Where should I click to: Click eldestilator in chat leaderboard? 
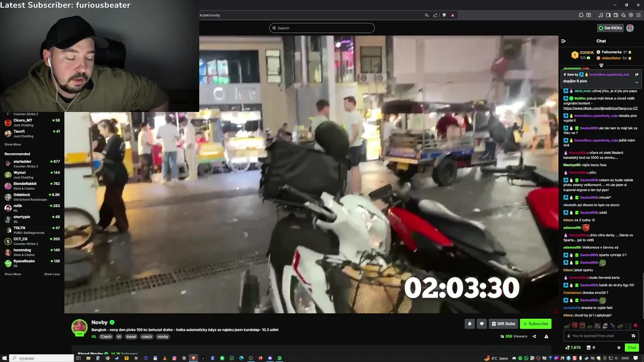coord(614,58)
